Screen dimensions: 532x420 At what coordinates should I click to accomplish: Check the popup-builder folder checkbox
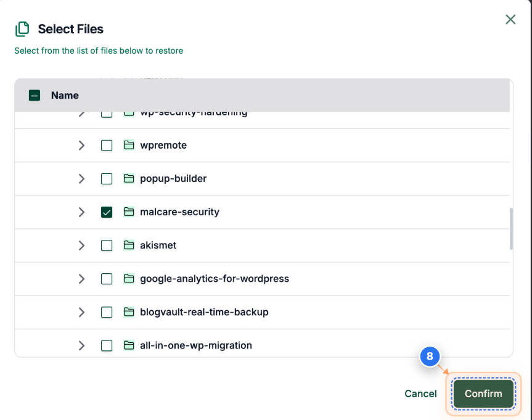[107, 179]
